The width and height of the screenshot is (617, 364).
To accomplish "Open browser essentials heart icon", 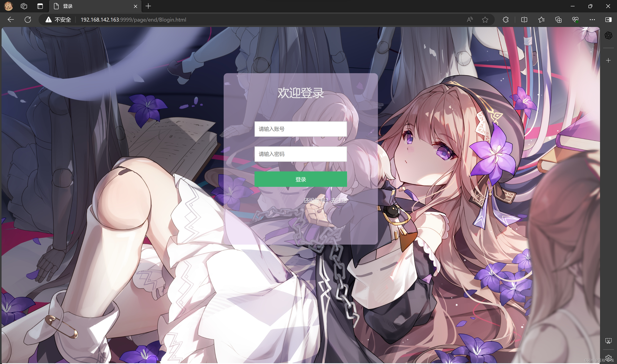I will [x=575, y=20].
